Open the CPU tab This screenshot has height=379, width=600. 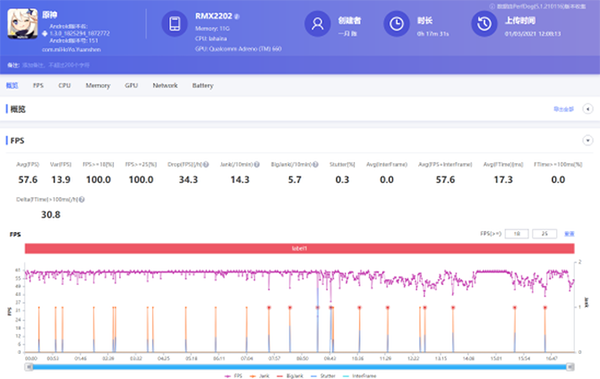[64, 85]
